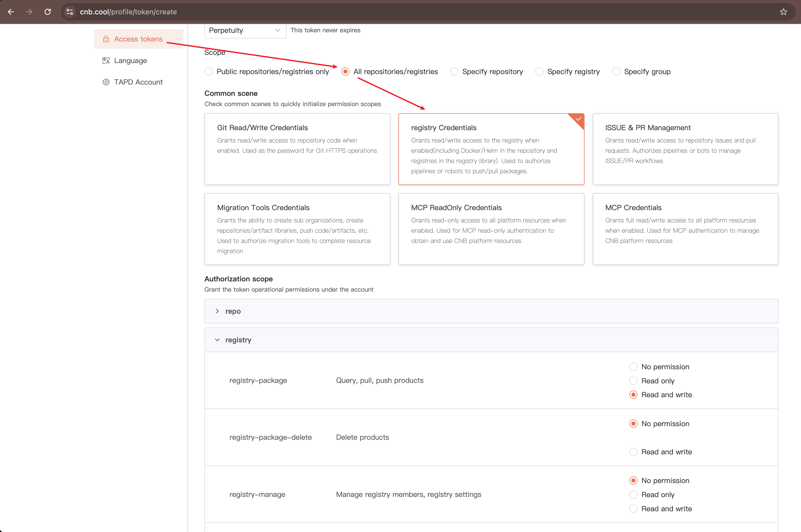Viewport: 801px width, 532px height.
Task: Select the Git Read/Write Credentials card
Action: [297, 149]
